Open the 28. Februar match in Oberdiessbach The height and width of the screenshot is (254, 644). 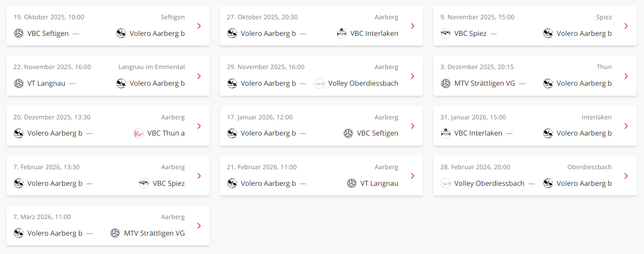point(535,176)
